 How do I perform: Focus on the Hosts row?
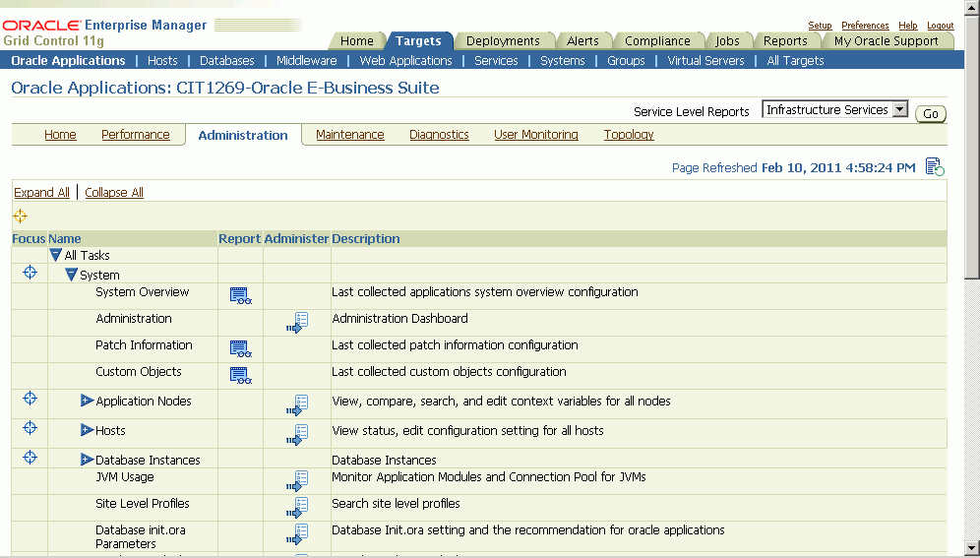click(30, 427)
